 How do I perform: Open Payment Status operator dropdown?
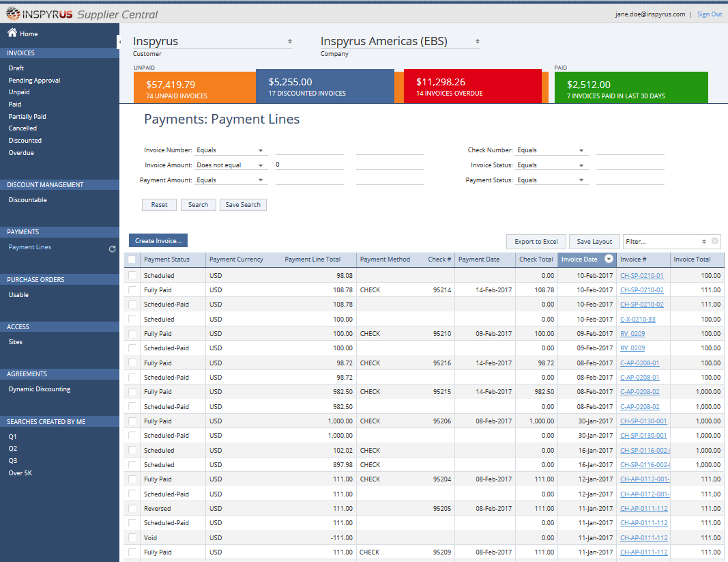coord(551,180)
